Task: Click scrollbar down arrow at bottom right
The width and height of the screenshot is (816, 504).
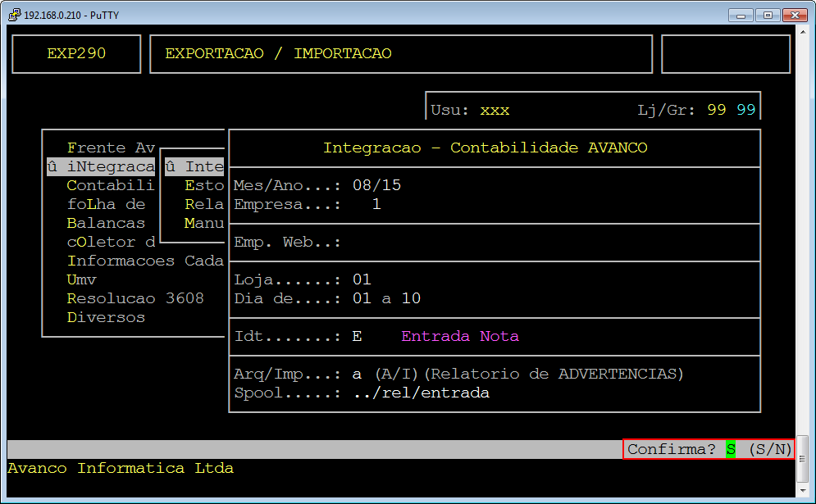Action: (x=804, y=489)
